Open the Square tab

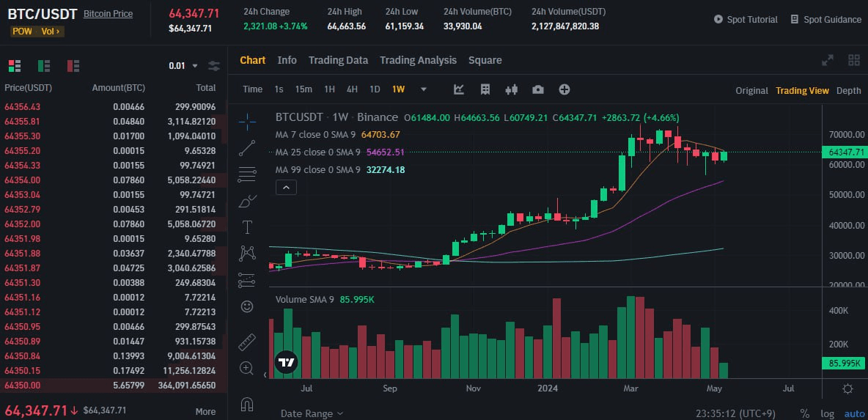point(485,60)
